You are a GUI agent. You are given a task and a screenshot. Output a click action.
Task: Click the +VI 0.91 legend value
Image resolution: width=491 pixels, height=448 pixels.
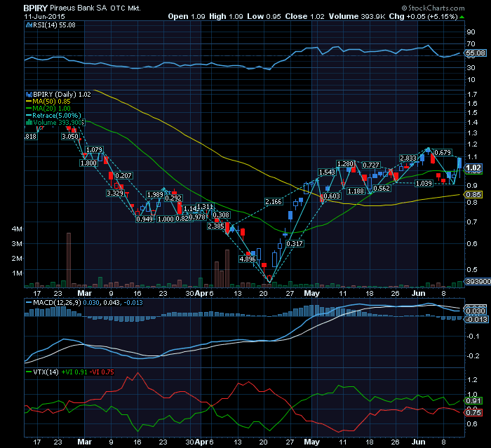point(74,372)
